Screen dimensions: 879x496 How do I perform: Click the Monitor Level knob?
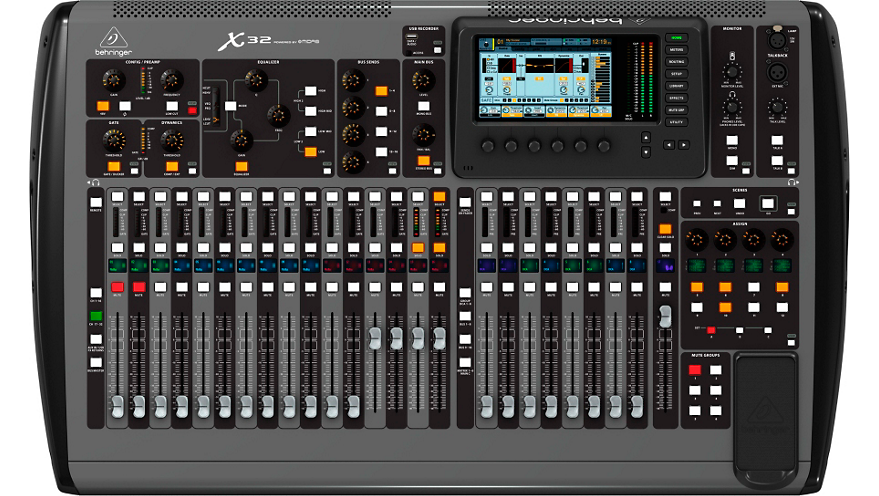point(732,72)
